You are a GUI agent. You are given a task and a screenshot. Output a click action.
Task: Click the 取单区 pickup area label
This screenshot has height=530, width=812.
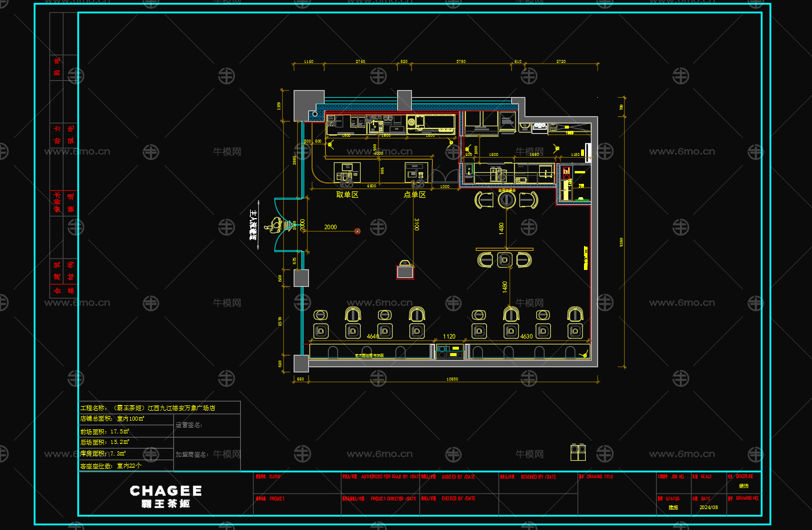tap(347, 195)
